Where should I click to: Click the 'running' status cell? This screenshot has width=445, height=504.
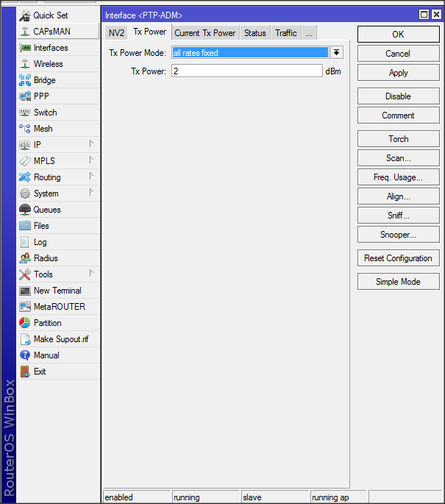(x=206, y=497)
